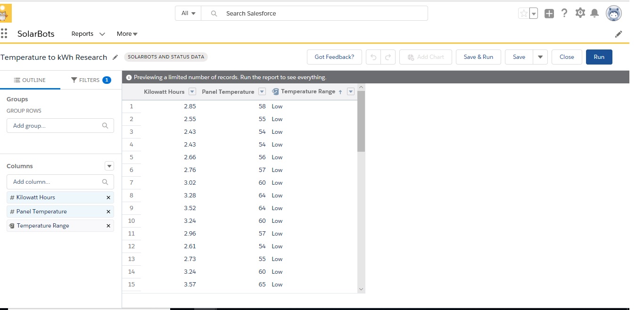The width and height of the screenshot is (644, 310).
Task: Expand the Save button dropdown arrow
Action: pos(540,57)
